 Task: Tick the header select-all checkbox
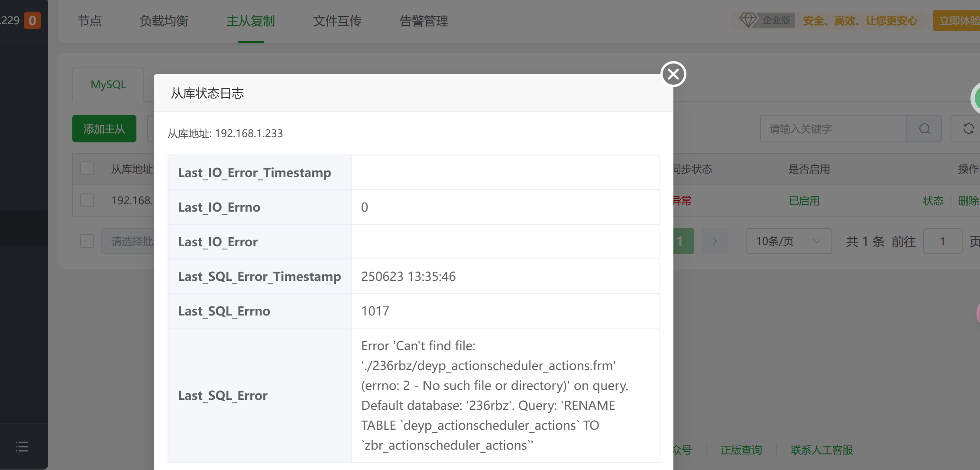(x=87, y=168)
